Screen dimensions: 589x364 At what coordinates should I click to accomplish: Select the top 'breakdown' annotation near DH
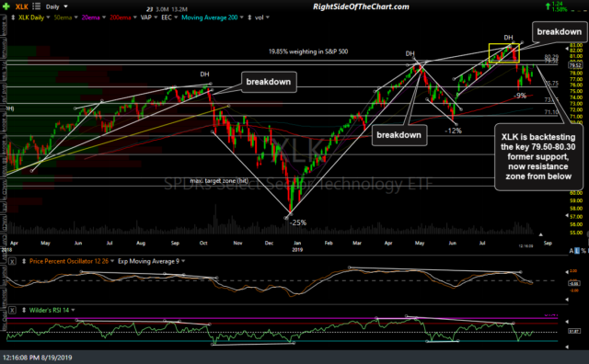pyautogui.click(x=559, y=32)
